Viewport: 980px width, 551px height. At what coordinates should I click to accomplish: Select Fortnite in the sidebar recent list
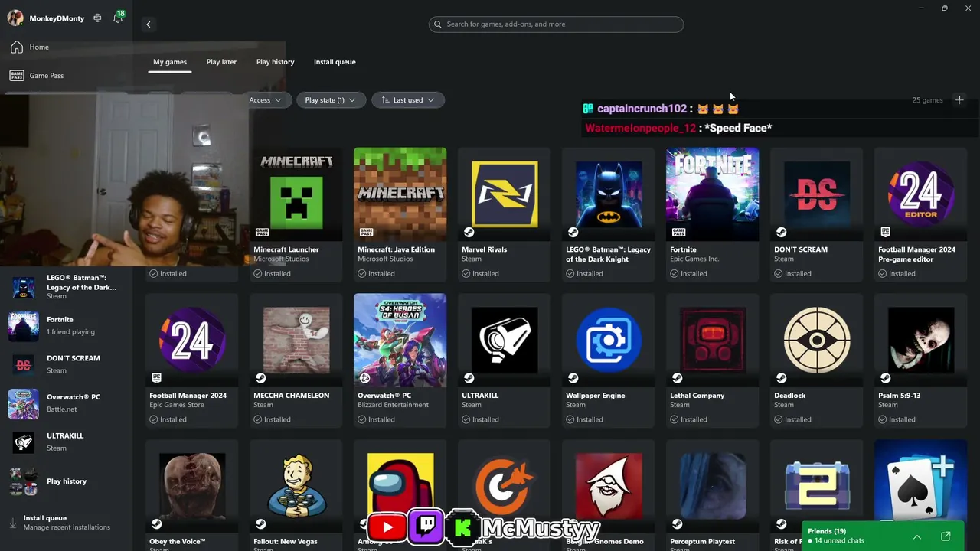[66, 326]
